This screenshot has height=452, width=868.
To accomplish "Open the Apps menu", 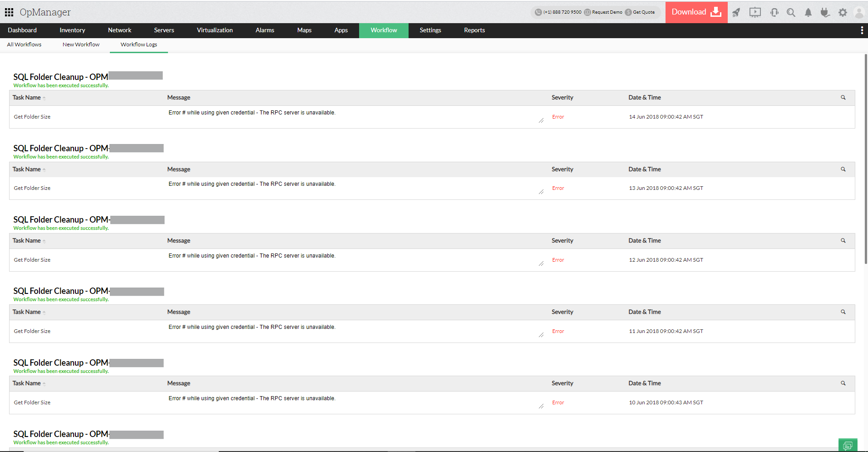I will coord(341,30).
